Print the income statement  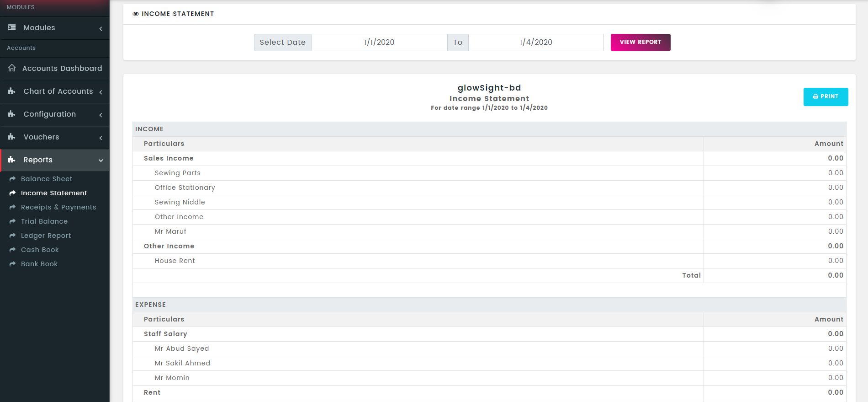click(826, 97)
